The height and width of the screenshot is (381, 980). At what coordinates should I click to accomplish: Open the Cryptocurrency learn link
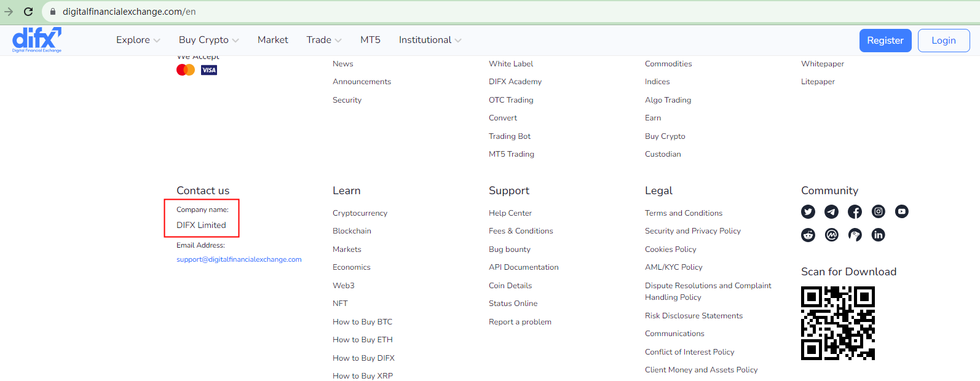click(360, 213)
